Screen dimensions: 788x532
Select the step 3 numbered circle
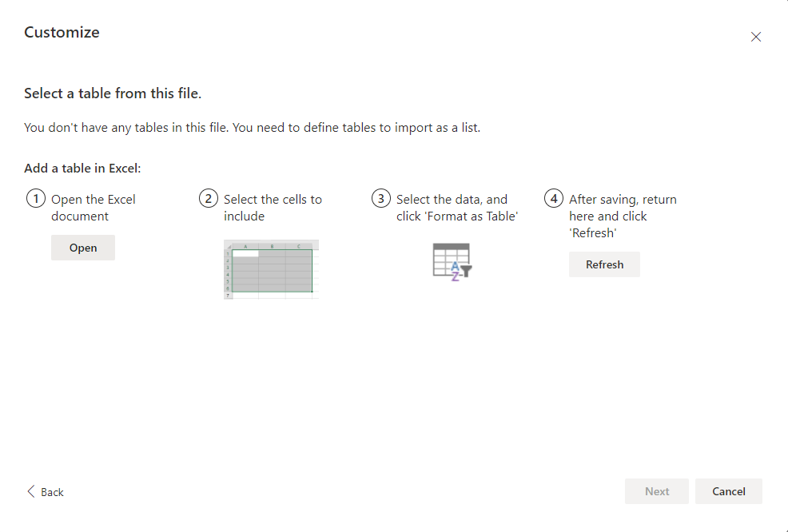[381, 197]
